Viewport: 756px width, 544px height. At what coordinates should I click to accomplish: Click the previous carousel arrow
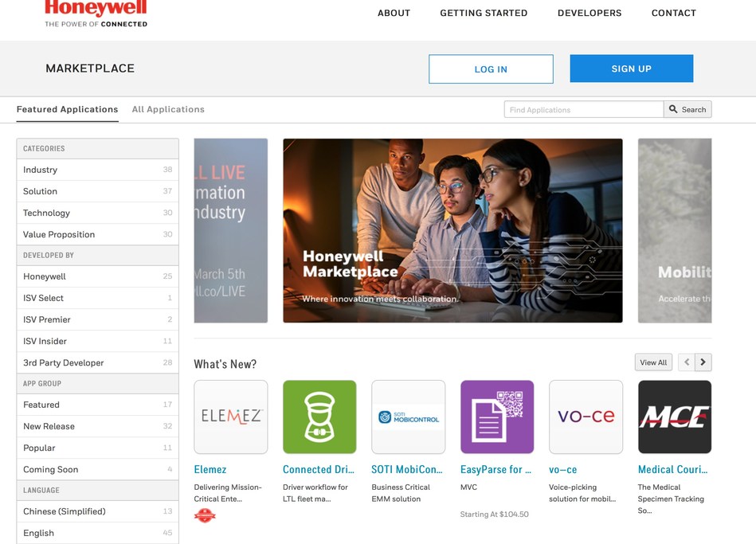[x=686, y=362]
